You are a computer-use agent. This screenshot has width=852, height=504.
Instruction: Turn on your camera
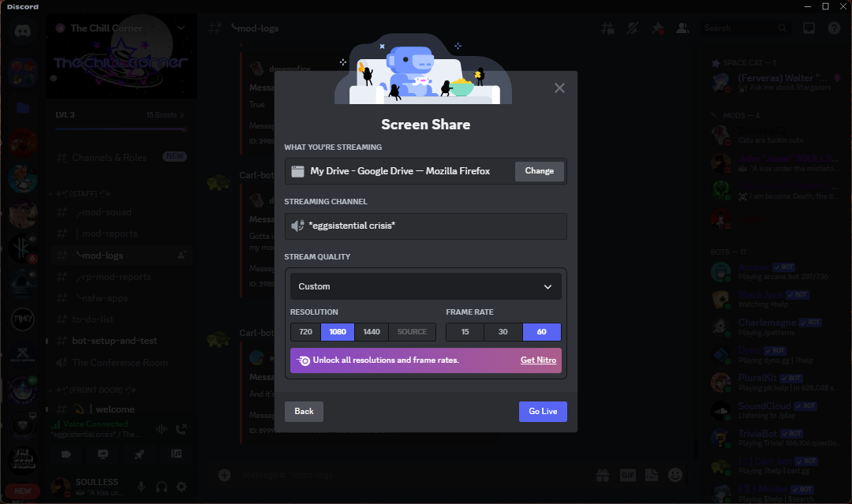click(66, 454)
